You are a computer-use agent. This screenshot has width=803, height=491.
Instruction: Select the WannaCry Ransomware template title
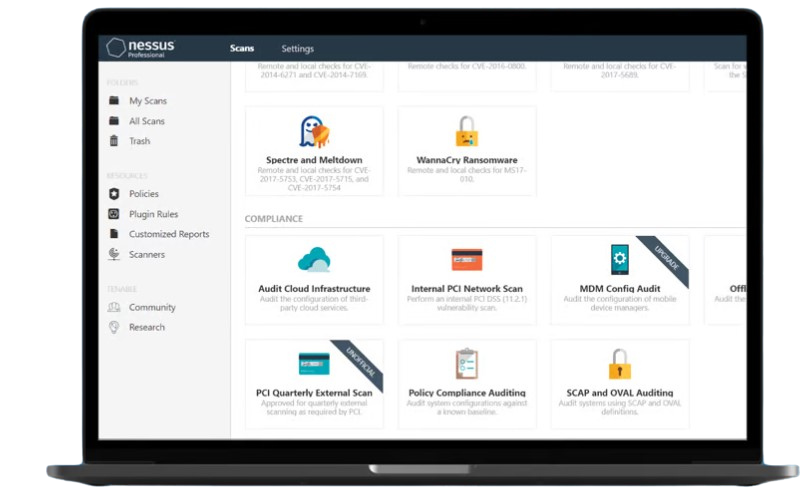[x=467, y=160]
